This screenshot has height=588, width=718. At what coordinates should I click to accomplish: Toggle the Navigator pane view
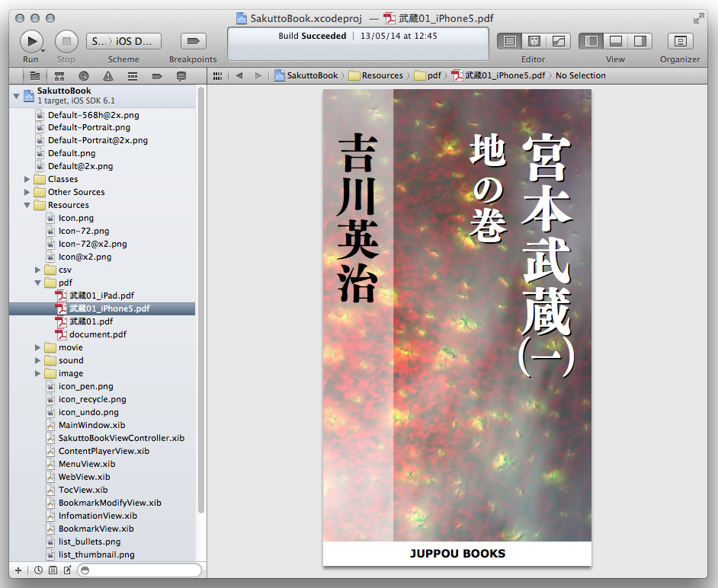pos(591,41)
